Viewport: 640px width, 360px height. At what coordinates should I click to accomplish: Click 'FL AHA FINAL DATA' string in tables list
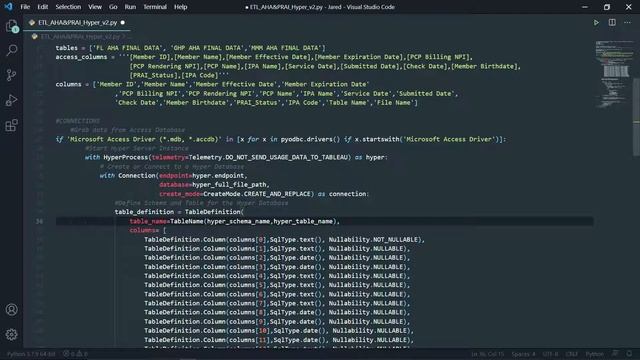pyautogui.click(x=128, y=48)
